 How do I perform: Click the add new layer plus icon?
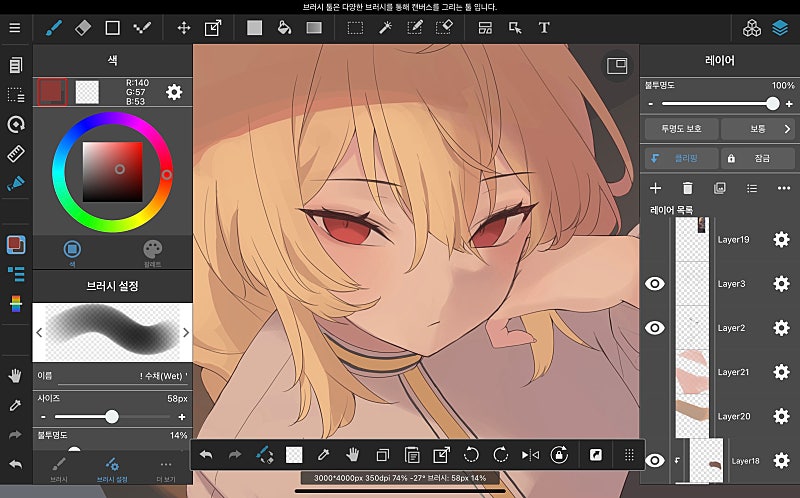656,188
